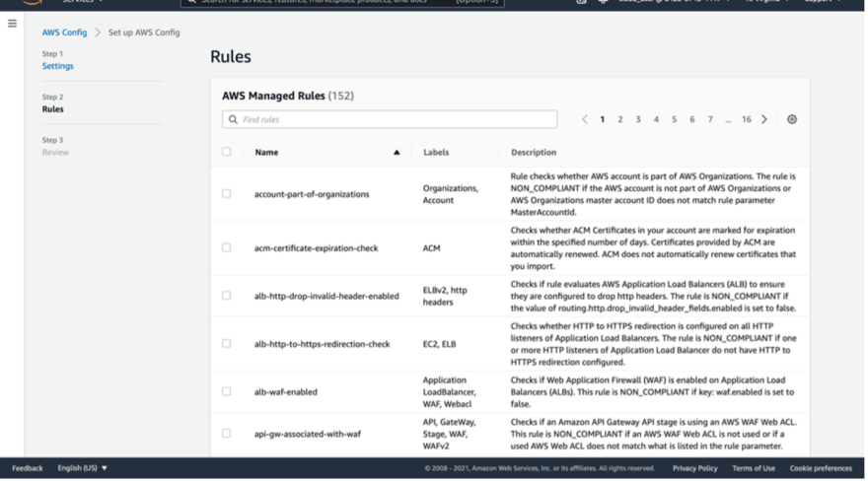Click the Find rules search field
The image size is (868, 481).
pos(390,119)
